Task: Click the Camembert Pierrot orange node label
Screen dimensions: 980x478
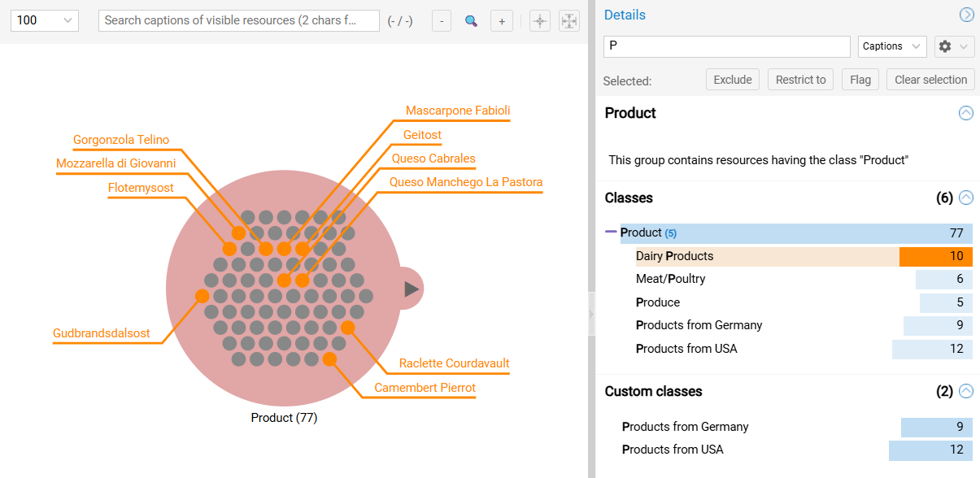Action: pyautogui.click(x=425, y=388)
